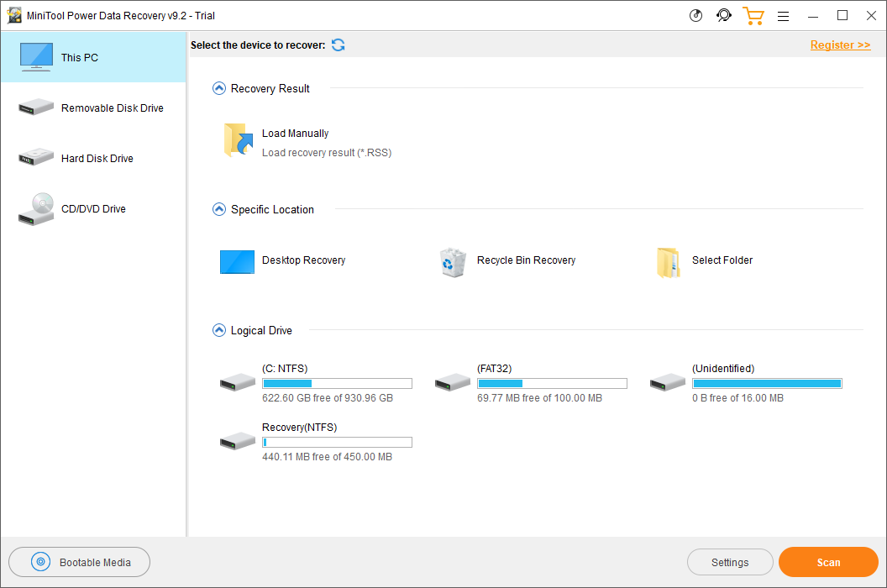The height and width of the screenshot is (588, 887).
Task: Choose Desktop Recovery label
Action: (x=303, y=260)
